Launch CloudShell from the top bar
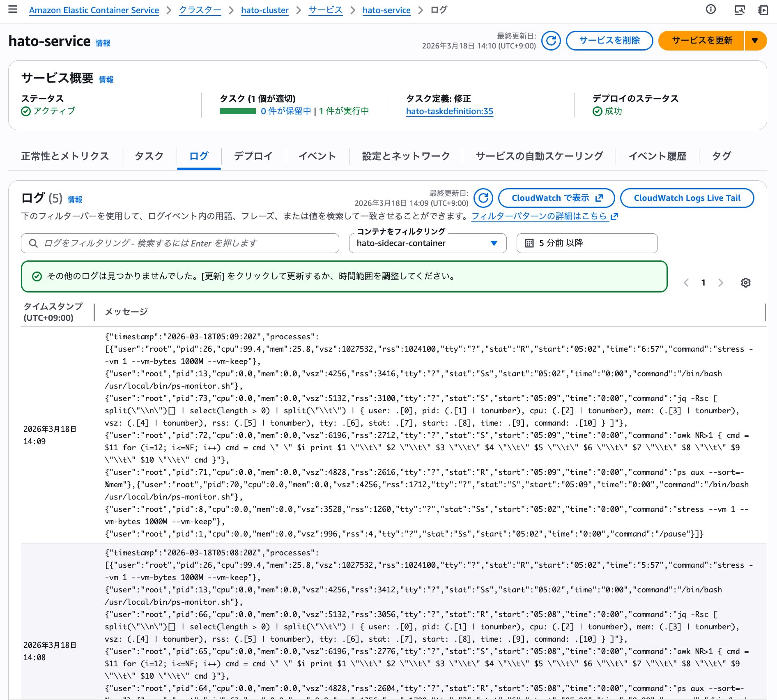Image resolution: width=777 pixels, height=700 pixels. pyautogui.click(x=740, y=10)
